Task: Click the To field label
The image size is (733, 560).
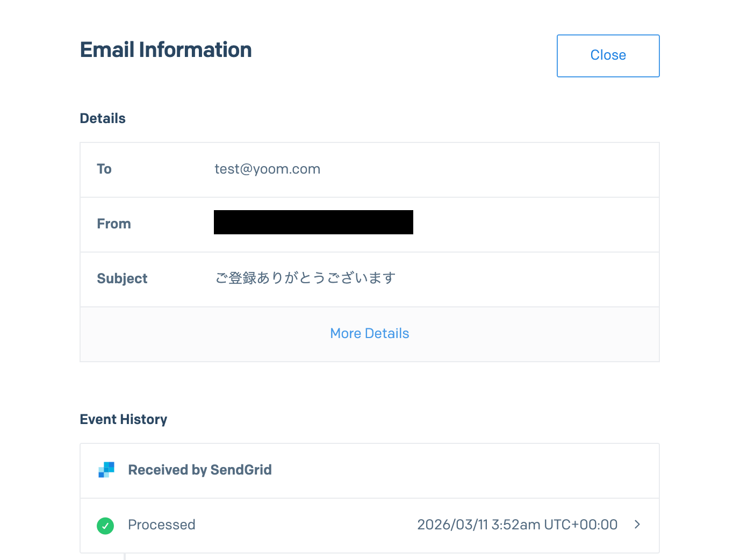Action: (104, 169)
